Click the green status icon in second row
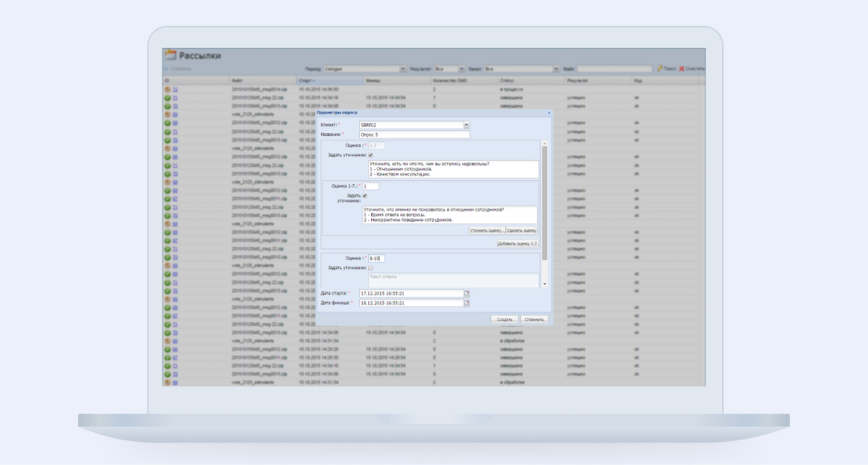The height and width of the screenshot is (465, 868). click(168, 97)
